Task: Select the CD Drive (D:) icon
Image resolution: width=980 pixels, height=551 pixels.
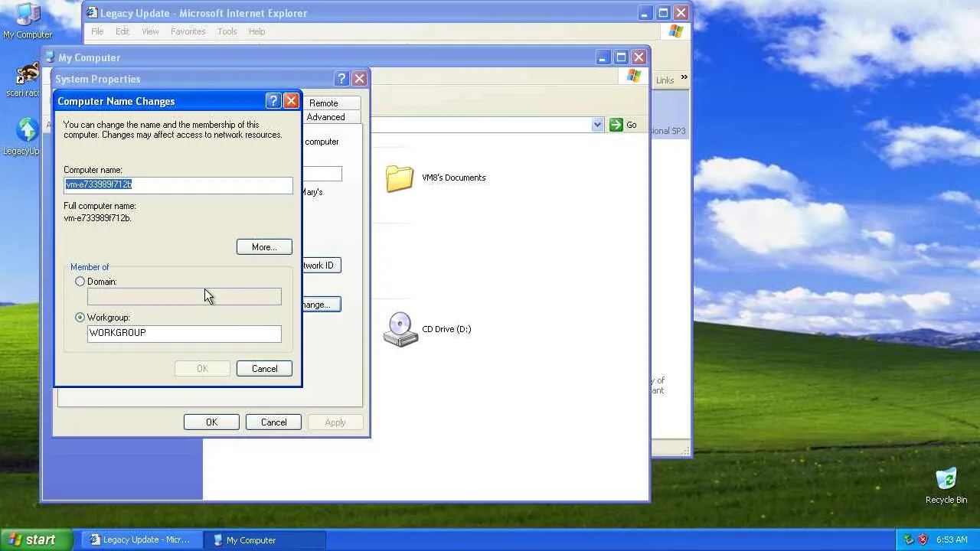Action: [x=400, y=329]
